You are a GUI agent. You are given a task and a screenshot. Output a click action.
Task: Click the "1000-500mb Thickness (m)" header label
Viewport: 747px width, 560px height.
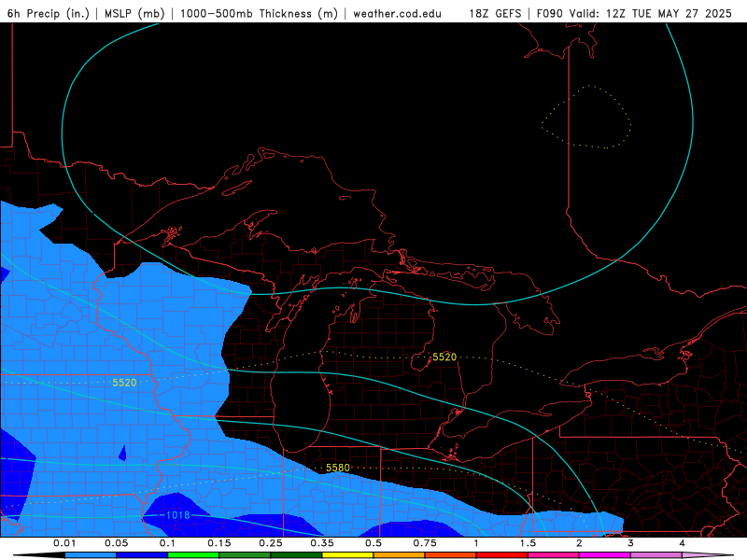coord(259,13)
